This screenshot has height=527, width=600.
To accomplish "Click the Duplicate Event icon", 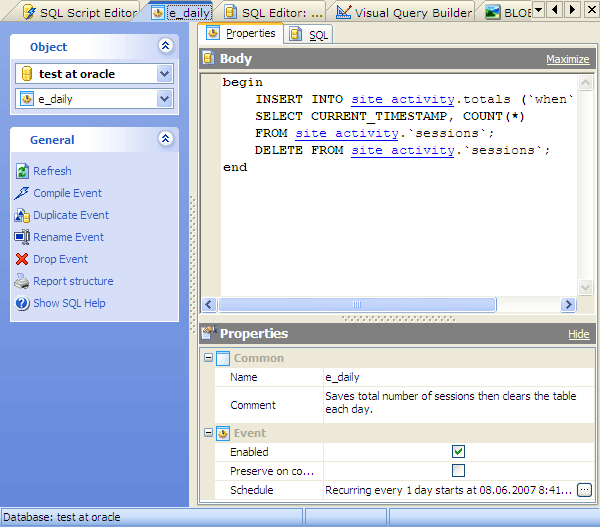I will pos(22,215).
